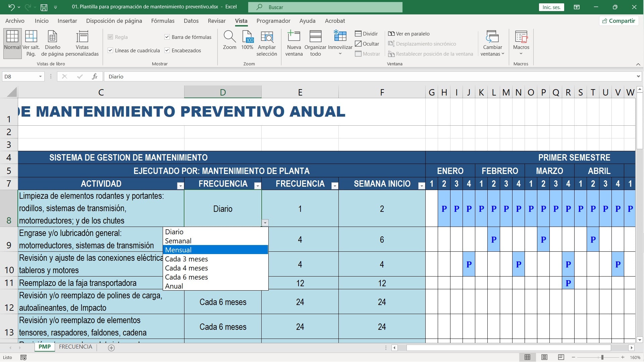Viewport: 644px width, 362px height.
Task: Click vertical scrollbar down arrow
Action: tap(640, 340)
